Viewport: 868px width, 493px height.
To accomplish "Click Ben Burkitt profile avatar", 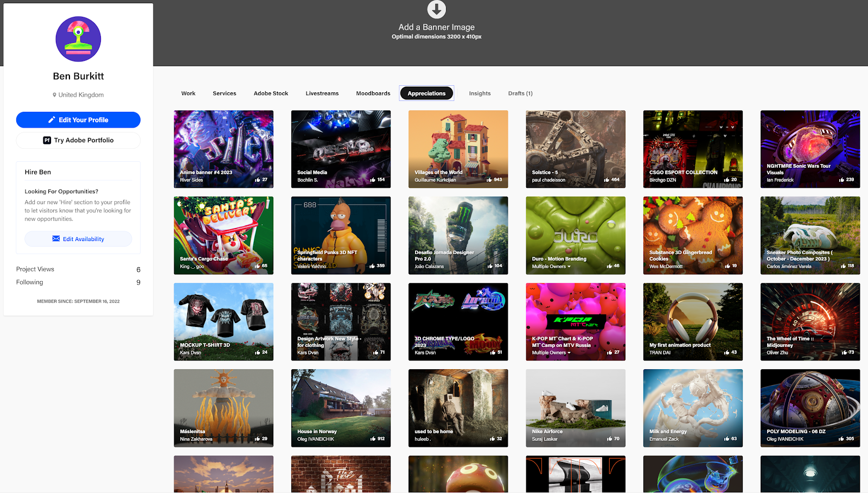I will (x=78, y=39).
